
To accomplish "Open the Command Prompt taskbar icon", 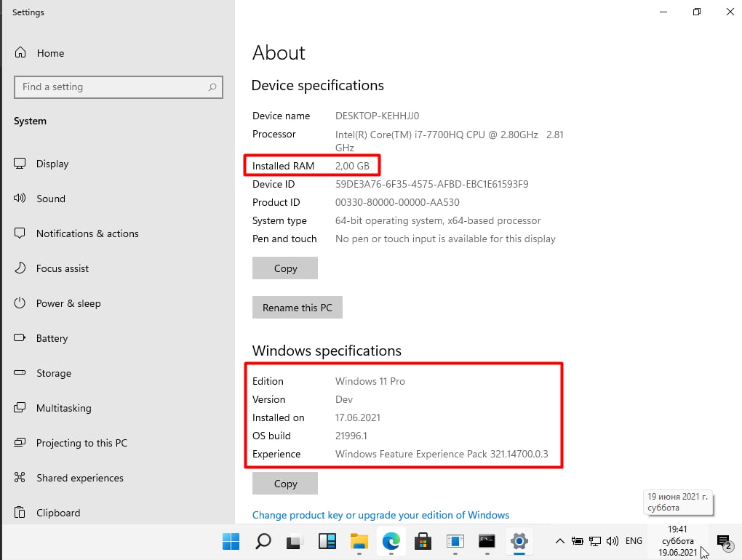I will tap(487, 542).
